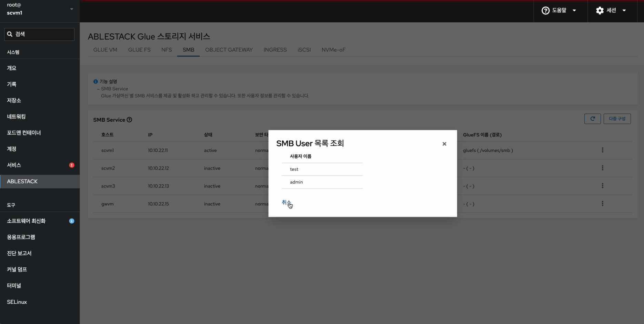Switch to the GLUE VM tab
Viewport: 644px width, 324px height.
click(105, 50)
